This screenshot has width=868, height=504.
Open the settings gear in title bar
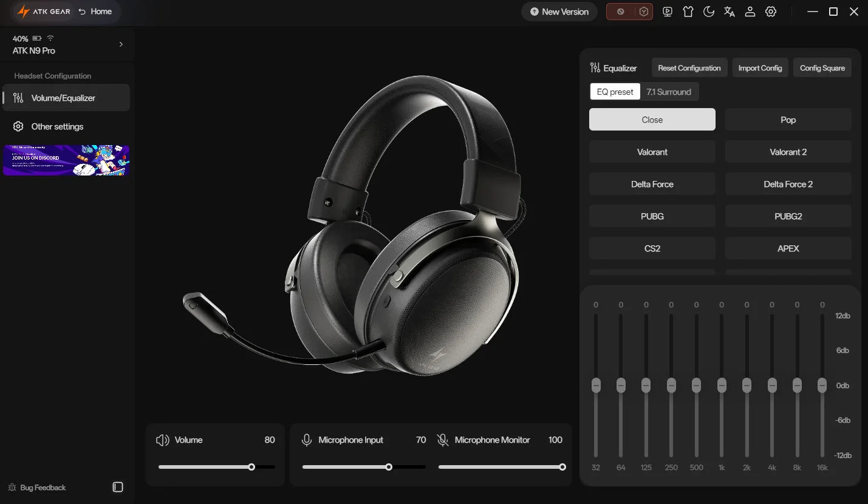click(x=771, y=12)
